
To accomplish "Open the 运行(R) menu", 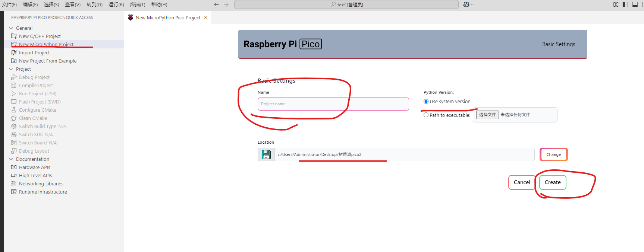I will pos(116,4).
